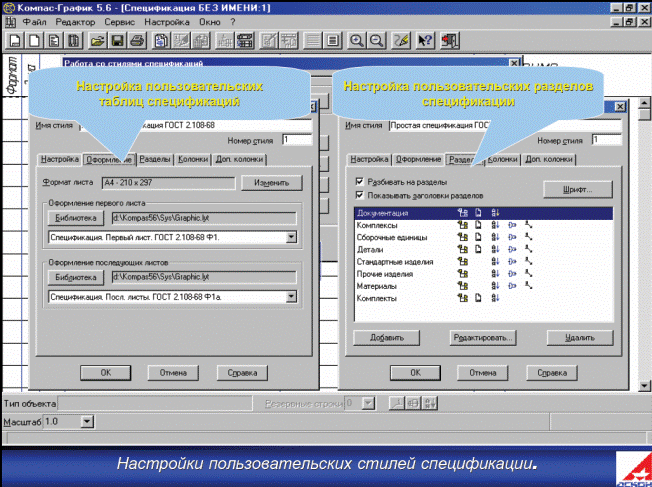
Task: Open the ? help menu
Action: coord(233,22)
